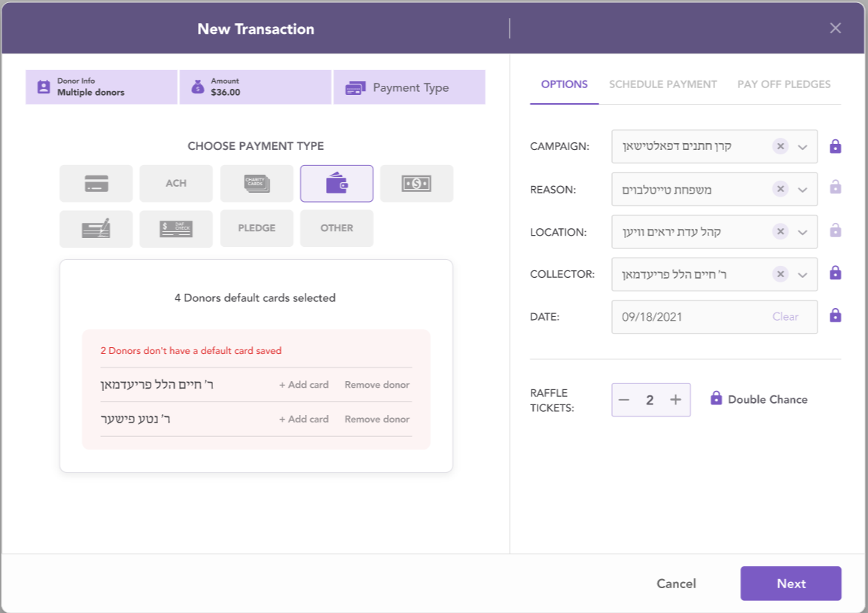Add card for ר' חיים הלל פריידמאן
Image resolution: width=868 pixels, height=613 pixels.
(304, 385)
